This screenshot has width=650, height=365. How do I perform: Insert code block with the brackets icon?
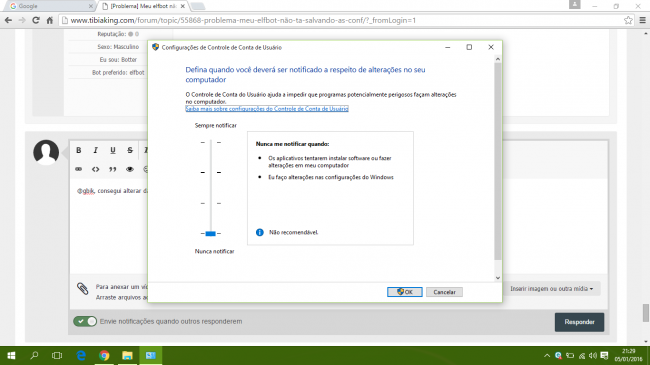[95, 169]
